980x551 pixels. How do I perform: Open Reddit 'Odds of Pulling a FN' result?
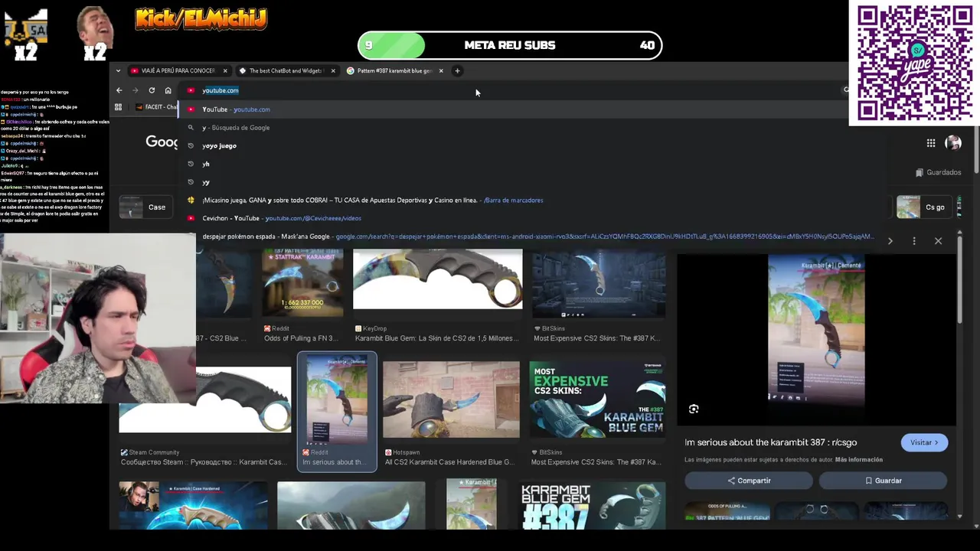302,283
